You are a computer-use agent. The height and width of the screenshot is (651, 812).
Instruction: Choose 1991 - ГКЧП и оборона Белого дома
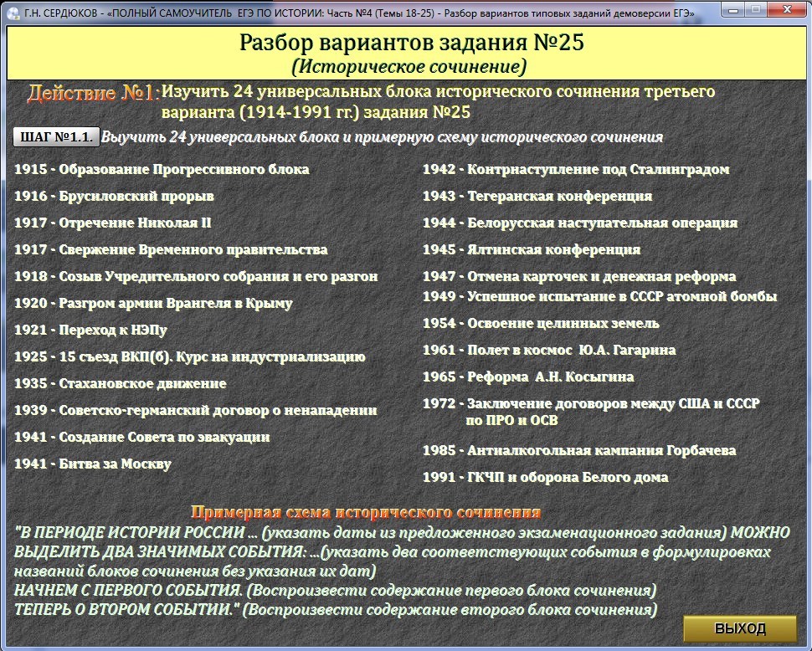pos(546,477)
